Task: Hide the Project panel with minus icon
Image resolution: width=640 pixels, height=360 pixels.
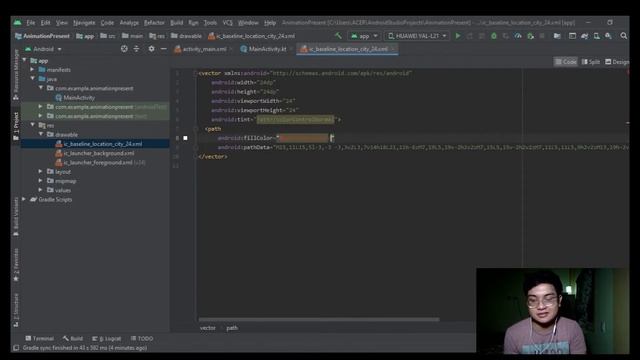Action: (163, 49)
